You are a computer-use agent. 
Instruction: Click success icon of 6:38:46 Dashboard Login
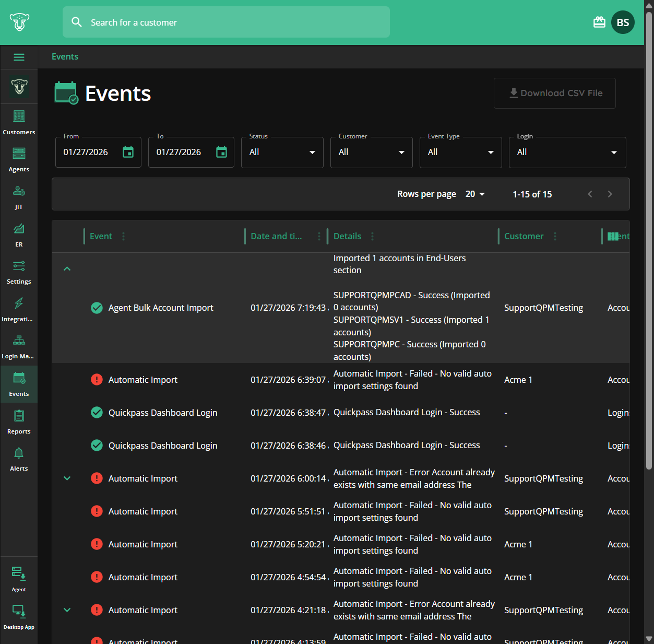click(x=97, y=446)
